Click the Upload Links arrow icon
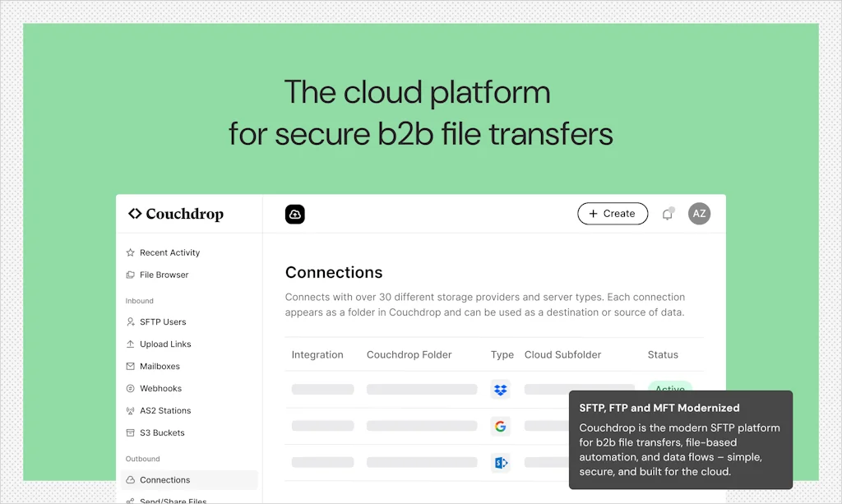The image size is (842, 504). click(130, 344)
